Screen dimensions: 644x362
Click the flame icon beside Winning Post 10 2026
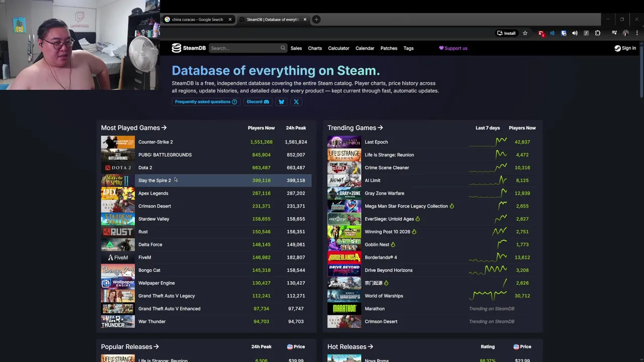tap(414, 232)
